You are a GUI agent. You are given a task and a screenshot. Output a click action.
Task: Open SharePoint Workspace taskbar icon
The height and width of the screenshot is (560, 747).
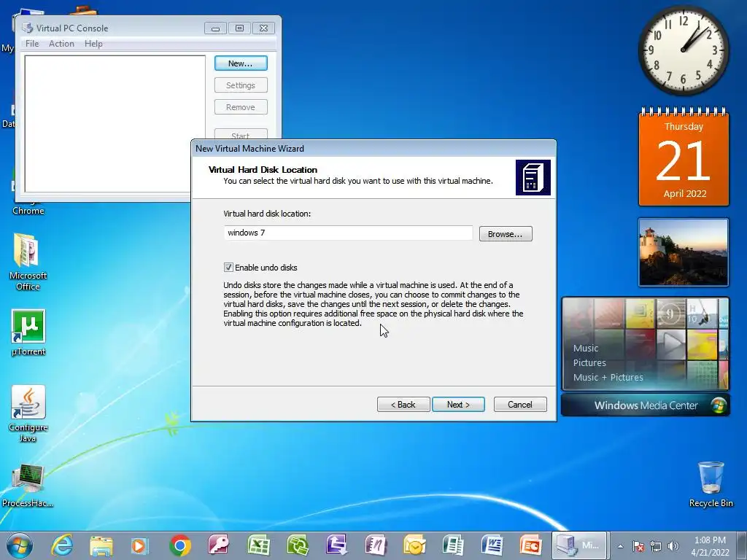tap(298, 545)
